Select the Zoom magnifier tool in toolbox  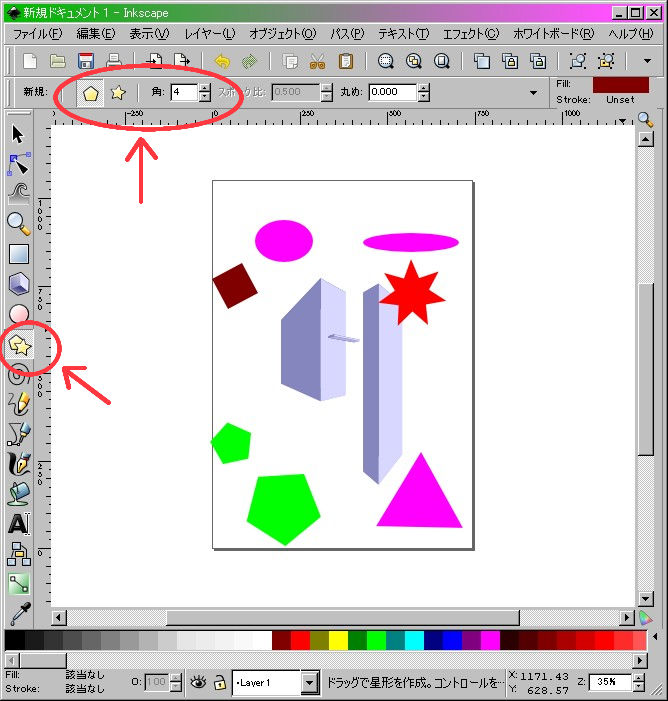pyautogui.click(x=19, y=224)
